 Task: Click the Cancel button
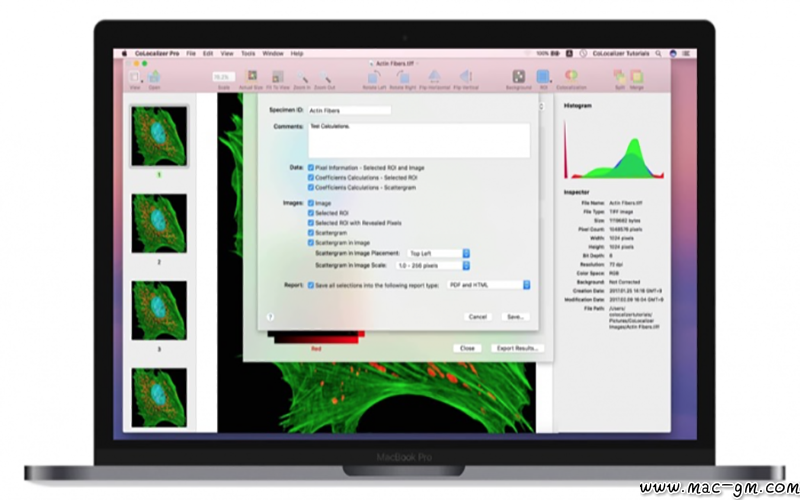point(478,317)
